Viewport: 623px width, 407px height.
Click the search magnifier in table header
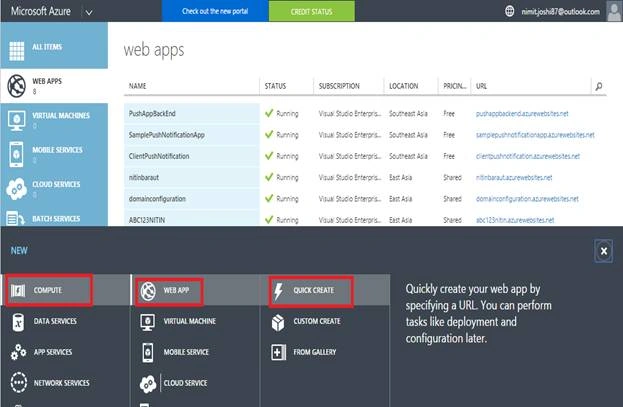(599, 86)
